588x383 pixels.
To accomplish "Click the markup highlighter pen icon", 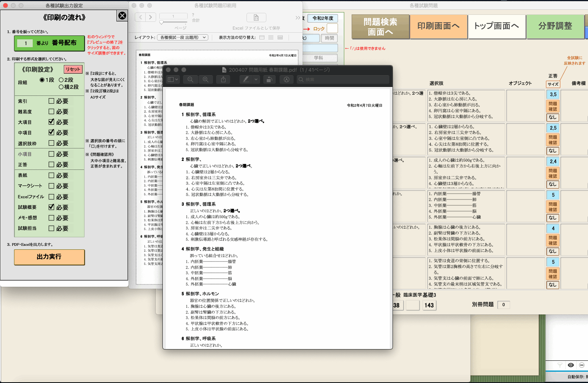I will [x=246, y=79].
